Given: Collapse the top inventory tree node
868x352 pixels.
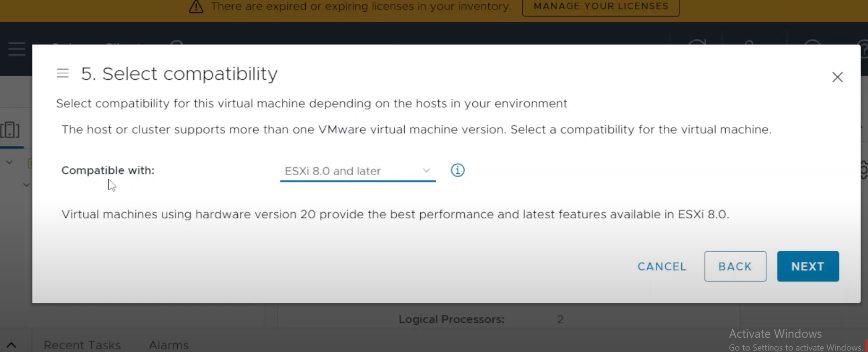Looking at the screenshot, I should 9,162.
